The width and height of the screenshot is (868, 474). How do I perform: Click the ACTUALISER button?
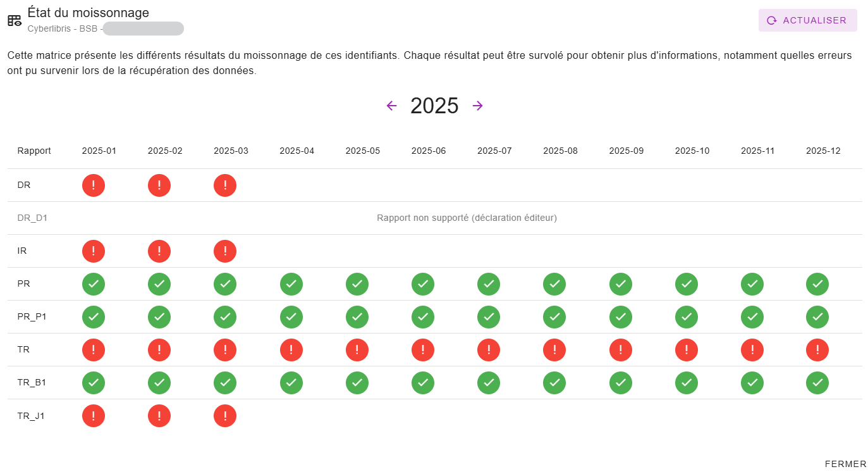pyautogui.click(x=807, y=20)
